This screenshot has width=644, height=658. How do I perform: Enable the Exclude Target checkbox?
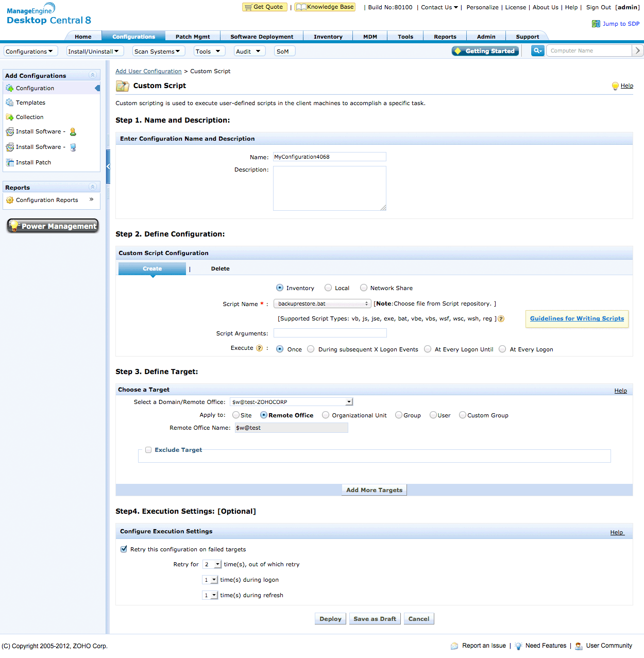click(x=148, y=450)
